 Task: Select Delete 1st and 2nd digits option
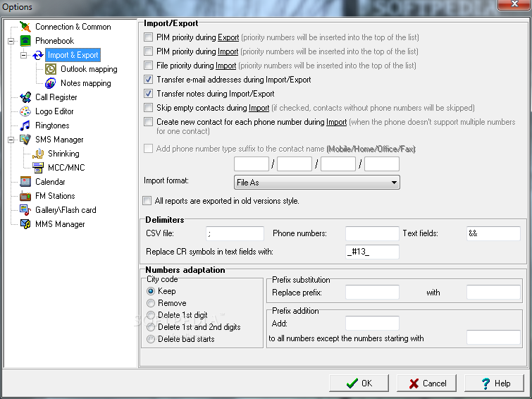151,327
